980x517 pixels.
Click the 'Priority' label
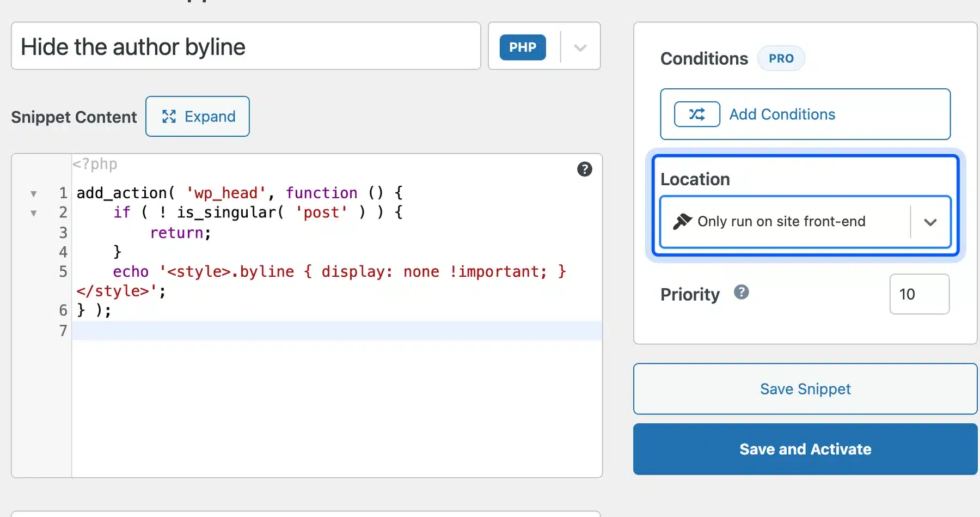coord(690,294)
